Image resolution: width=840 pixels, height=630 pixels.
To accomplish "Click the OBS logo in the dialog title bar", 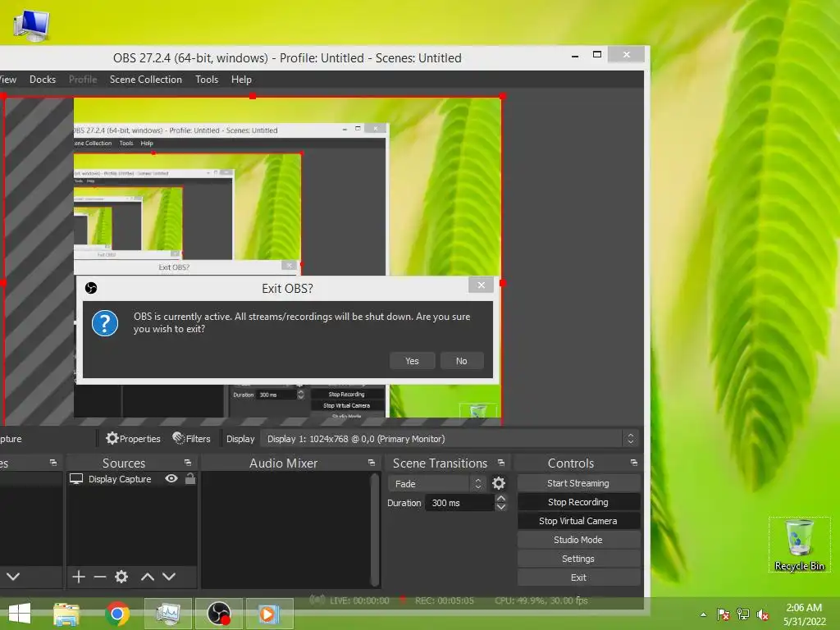I will (x=91, y=288).
